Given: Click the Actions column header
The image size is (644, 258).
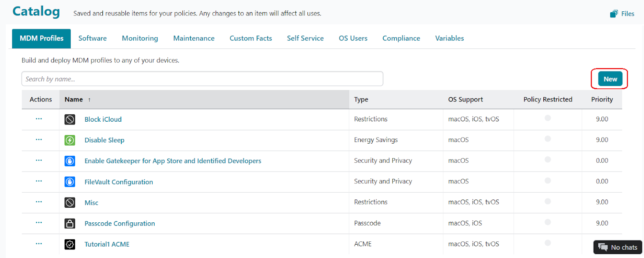Looking at the screenshot, I should 41,99.
